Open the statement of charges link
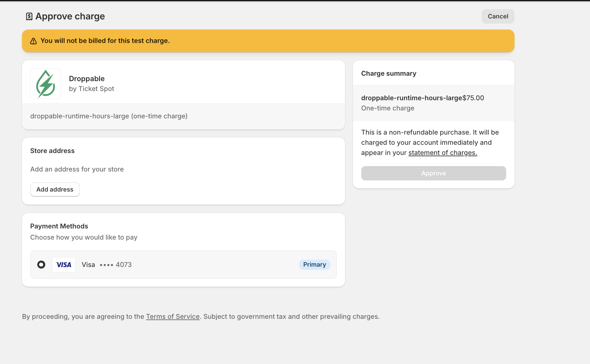This screenshot has height=364, width=590. click(442, 153)
